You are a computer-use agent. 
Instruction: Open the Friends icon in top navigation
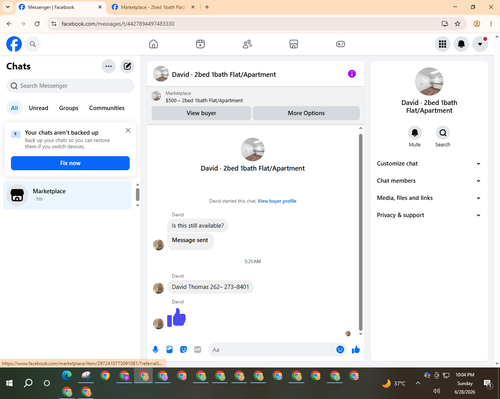247,44
